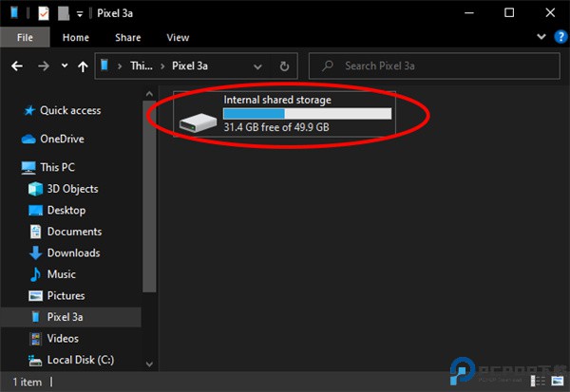Refresh the Pixel 3a folder view

point(284,66)
